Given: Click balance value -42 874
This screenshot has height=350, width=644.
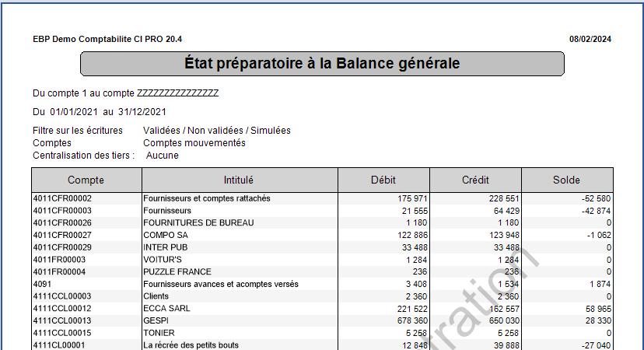Looking at the screenshot, I should click(x=596, y=211).
